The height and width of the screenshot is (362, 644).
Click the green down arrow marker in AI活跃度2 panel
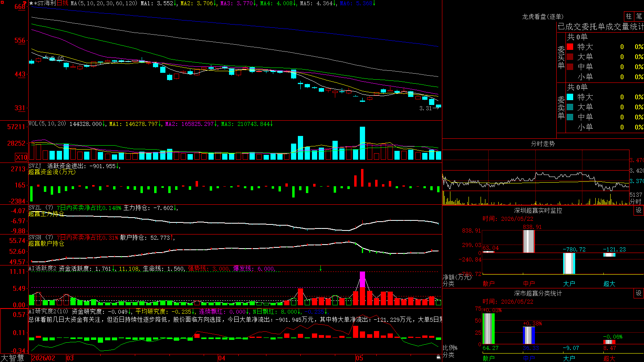point(321,268)
